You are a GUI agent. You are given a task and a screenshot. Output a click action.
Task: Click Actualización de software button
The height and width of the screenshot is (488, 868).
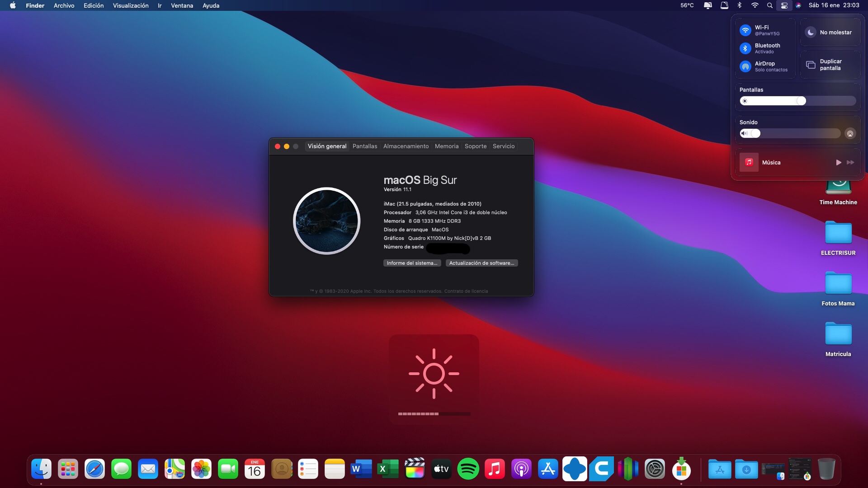(481, 263)
